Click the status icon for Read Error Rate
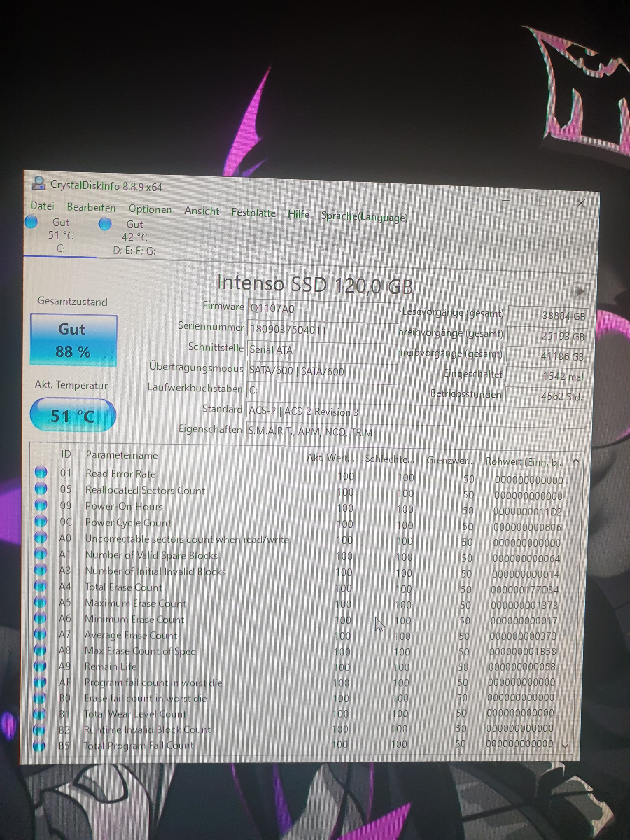The width and height of the screenshot is (630, 840). [41, 472]
